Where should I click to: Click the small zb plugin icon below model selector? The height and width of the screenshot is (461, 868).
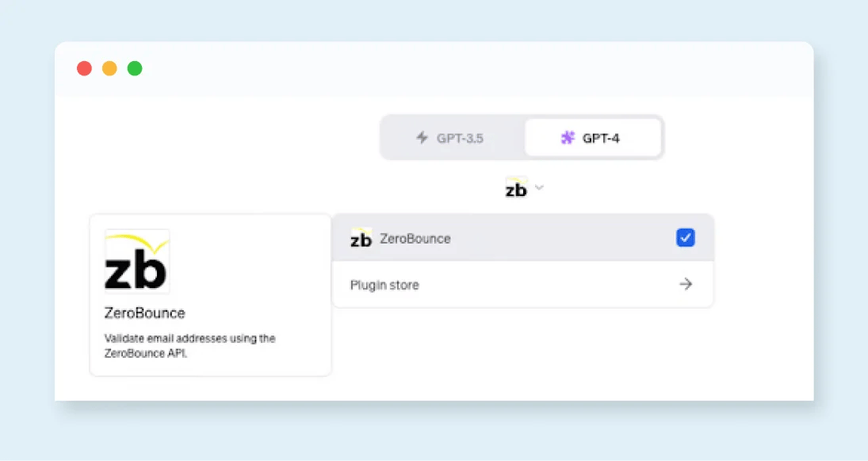516,188
